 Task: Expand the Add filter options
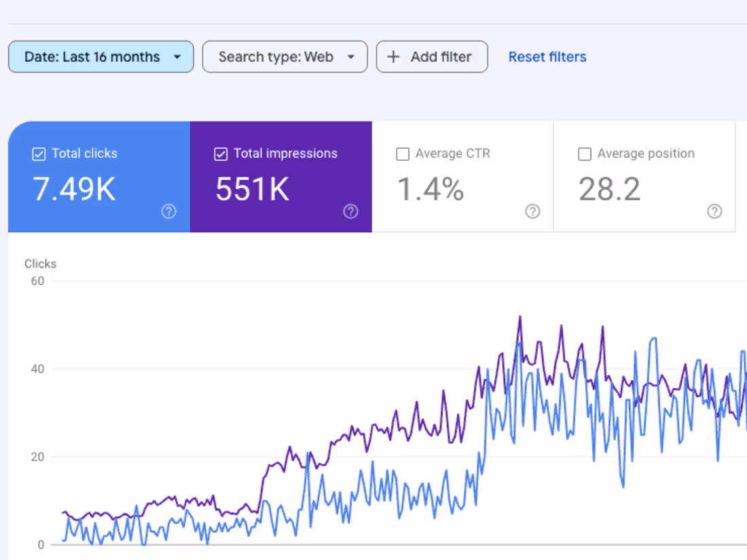pyautogui.click(x=432, y=57)
